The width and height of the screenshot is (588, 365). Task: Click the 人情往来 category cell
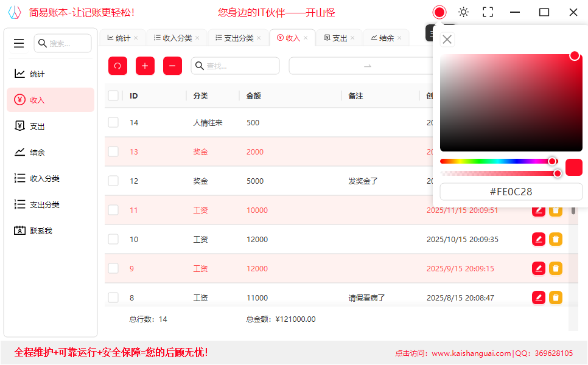coord(208,122)
